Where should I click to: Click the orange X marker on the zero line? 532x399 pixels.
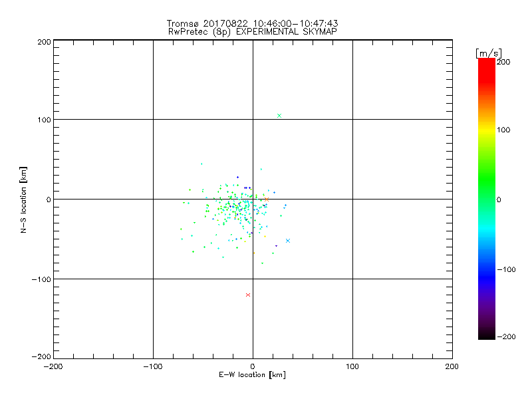267,199
